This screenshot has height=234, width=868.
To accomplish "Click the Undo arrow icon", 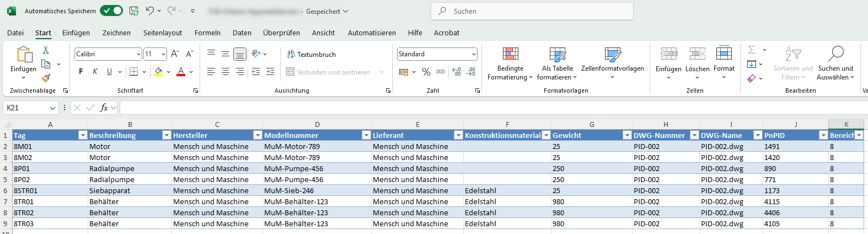I will pyautogui.click(x=149, y=11).
